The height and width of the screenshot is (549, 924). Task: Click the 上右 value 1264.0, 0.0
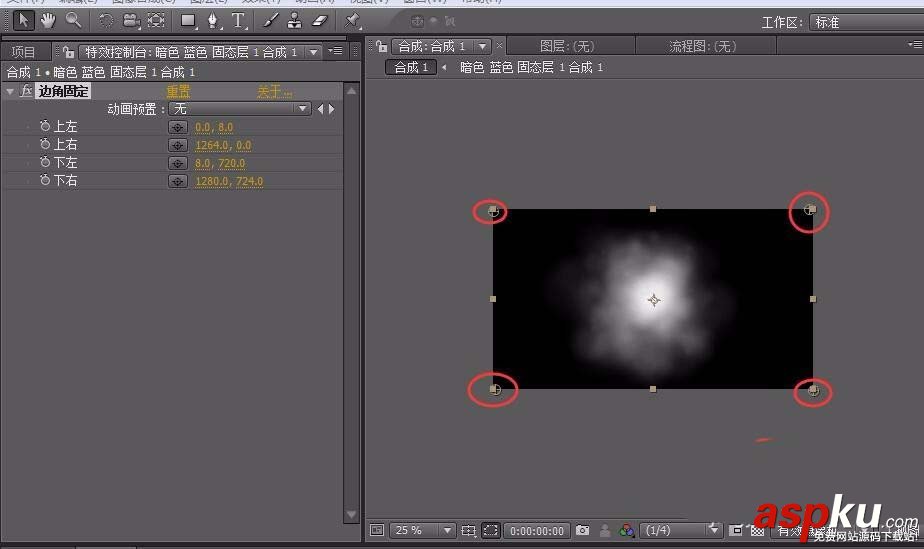223,145
